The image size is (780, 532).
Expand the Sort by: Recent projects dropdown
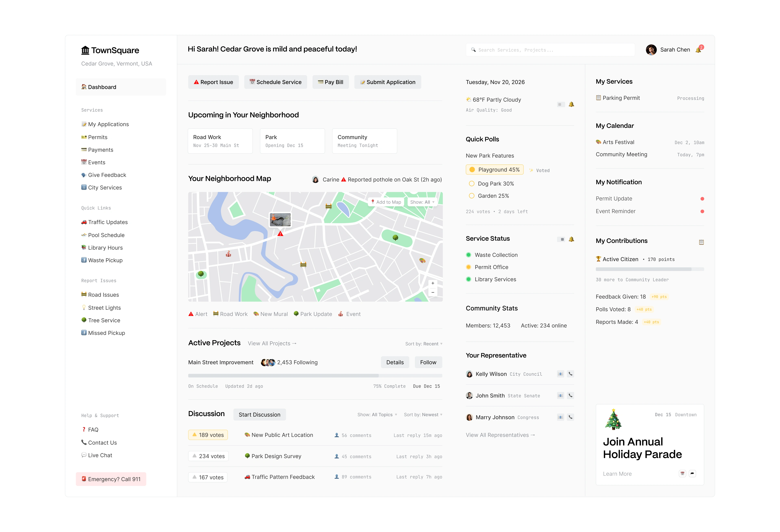[424, 344]
